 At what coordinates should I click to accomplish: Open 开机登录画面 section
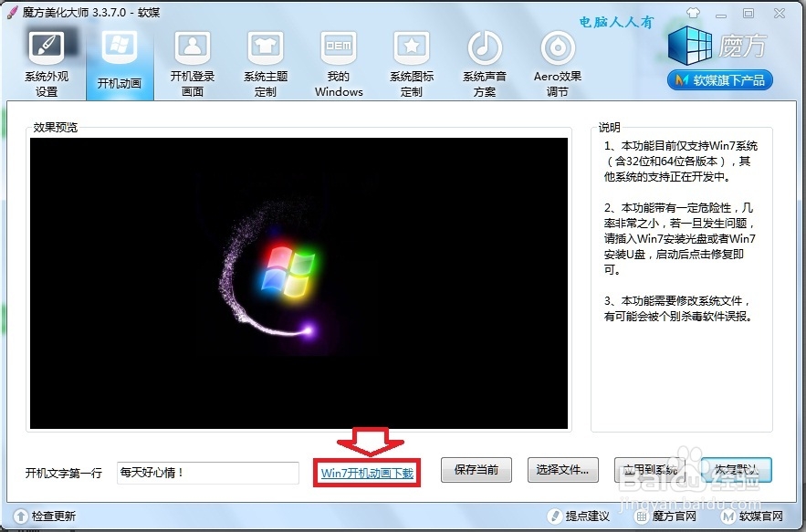(x=193, y=64)
